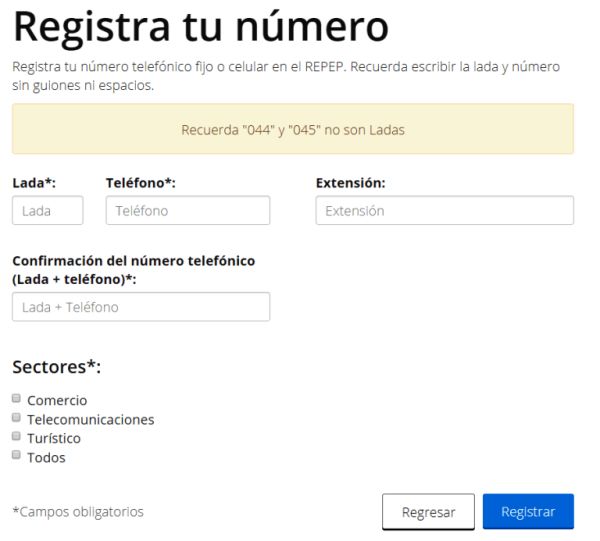Toggle the Turístico sector checkbox
This screenshot has width=600, height=541.
16,437
